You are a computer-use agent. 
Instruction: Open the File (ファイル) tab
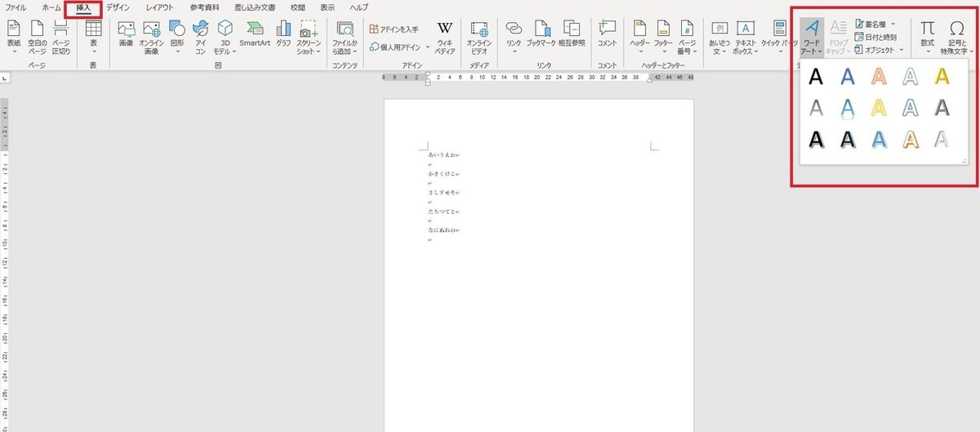point(16,7)
